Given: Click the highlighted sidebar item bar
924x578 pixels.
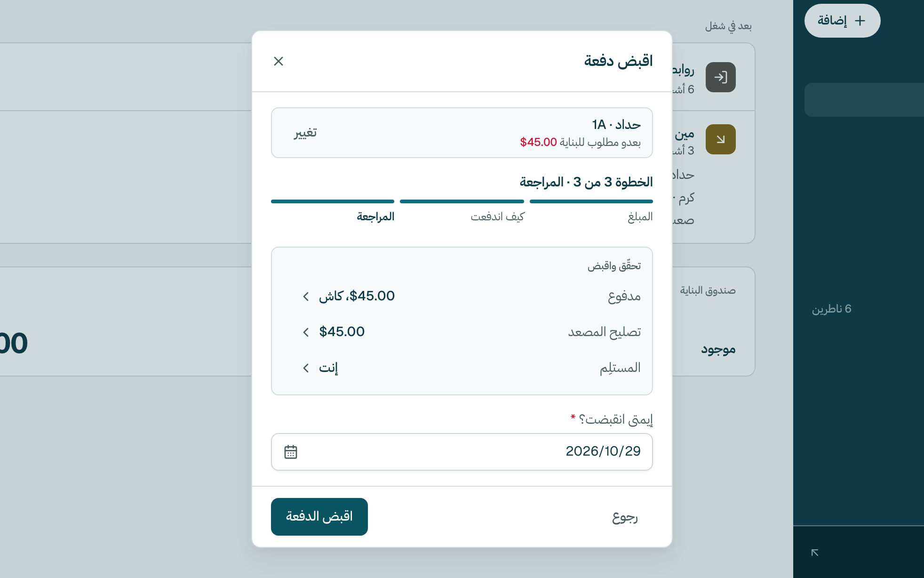Looking at the screenshot, I should click(x=864, y=100).
